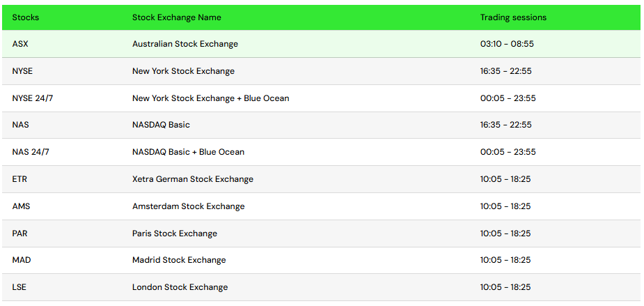The image size is (644, 306).
Task: Click the Stocks column header
Action: [26, 17]
